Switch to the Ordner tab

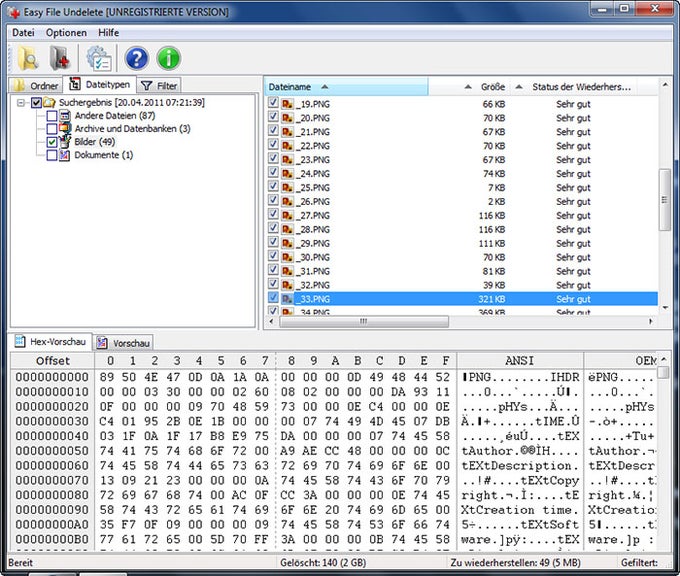tap(36, 85)
